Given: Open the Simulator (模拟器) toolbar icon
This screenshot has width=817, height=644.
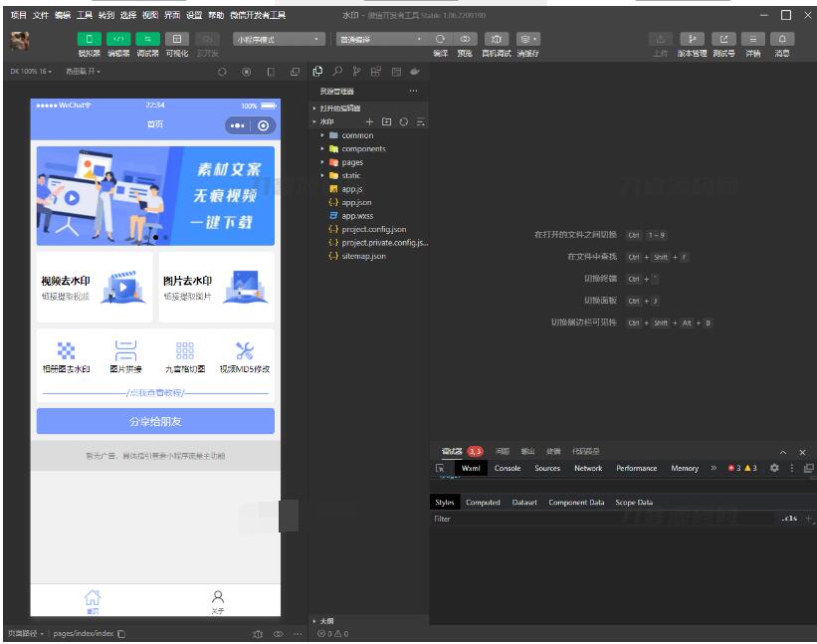Looking at the screenshot, I should pos(89,37).
